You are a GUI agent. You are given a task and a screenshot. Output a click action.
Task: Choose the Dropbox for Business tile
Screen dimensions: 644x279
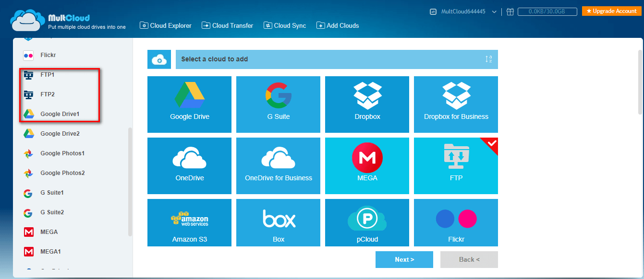click(456, 105)
